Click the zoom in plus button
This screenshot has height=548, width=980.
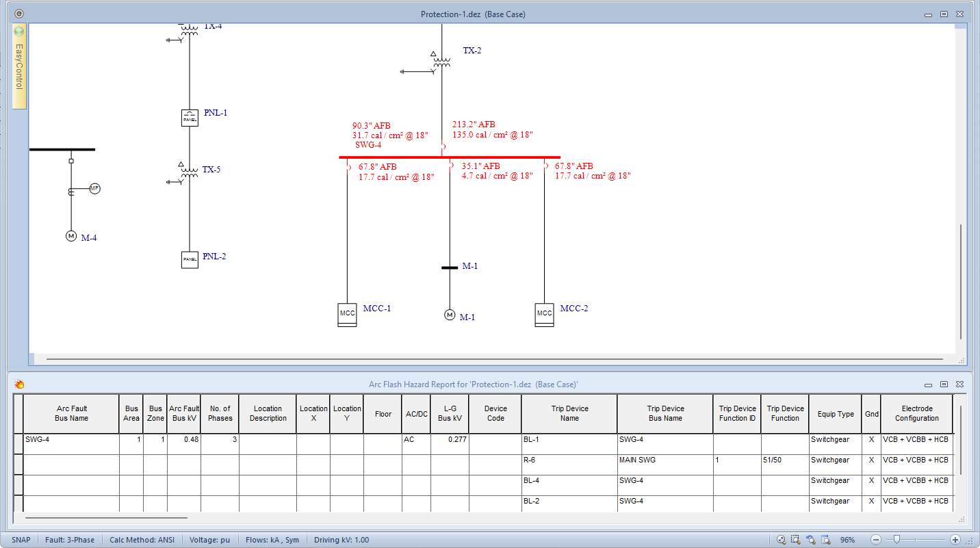(955, 540)
